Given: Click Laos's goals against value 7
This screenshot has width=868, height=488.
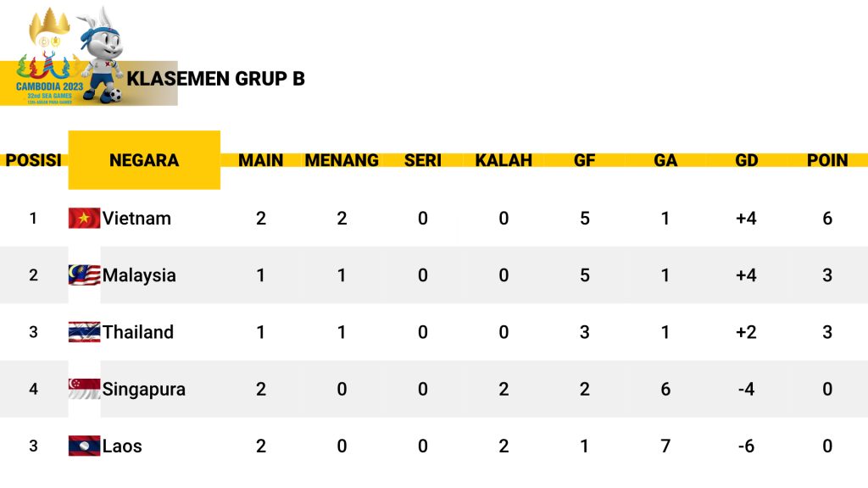Looking at the screenshot, I should 665,446.
